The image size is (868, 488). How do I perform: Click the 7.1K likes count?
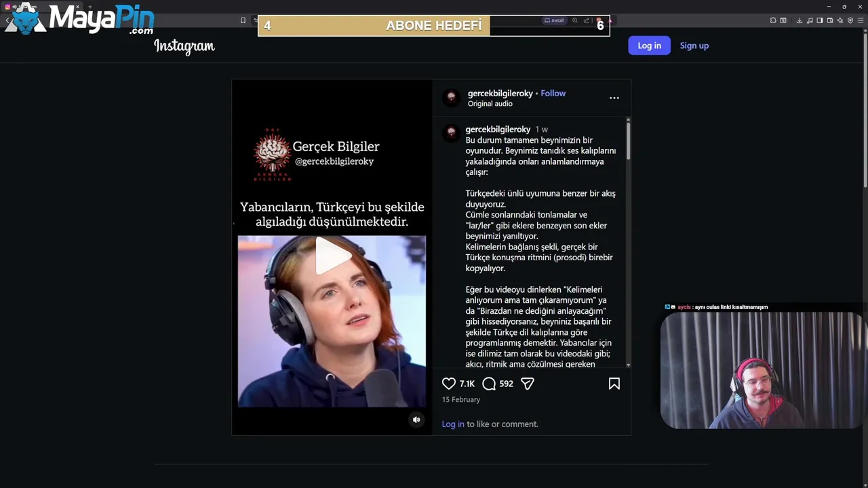[467, 384]
